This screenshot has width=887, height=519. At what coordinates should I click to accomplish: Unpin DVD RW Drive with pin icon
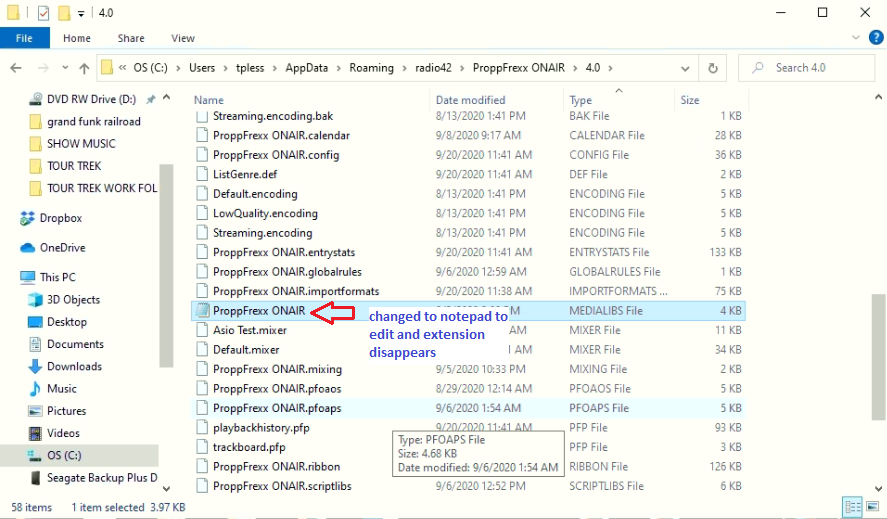pos(150,100)
